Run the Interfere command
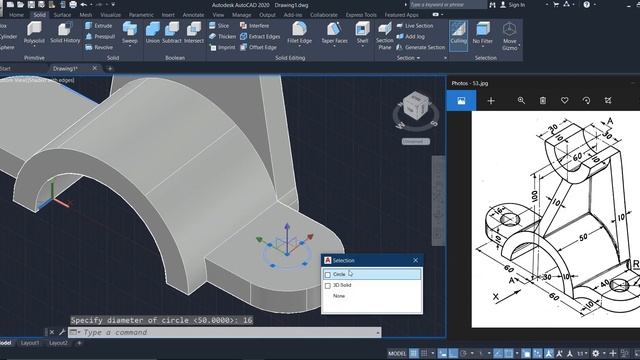Viewport: 640px width, 360px height. (254, 26)
